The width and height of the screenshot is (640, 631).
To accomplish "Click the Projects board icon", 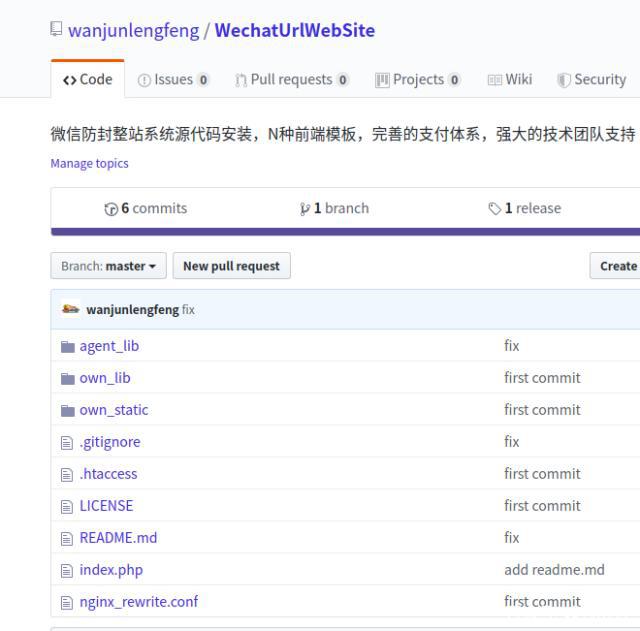I will pyautogui.click(x=382, y=80).
